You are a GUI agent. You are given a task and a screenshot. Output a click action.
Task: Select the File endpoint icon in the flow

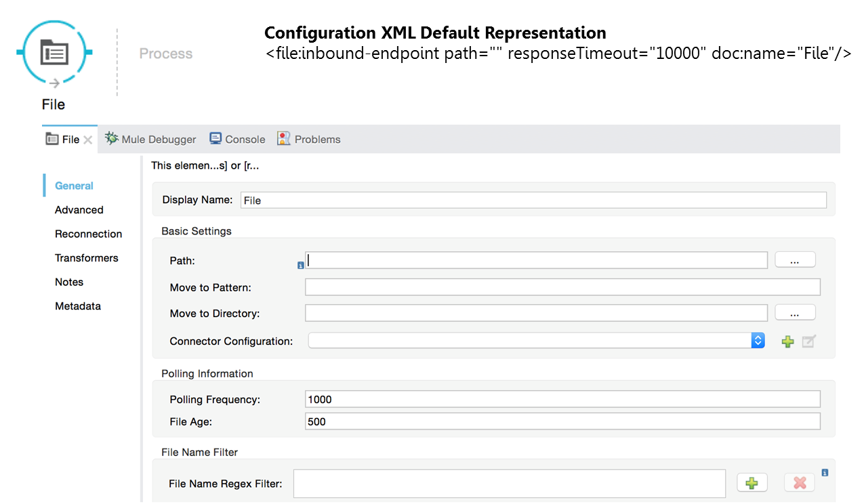tap(54, 52)
